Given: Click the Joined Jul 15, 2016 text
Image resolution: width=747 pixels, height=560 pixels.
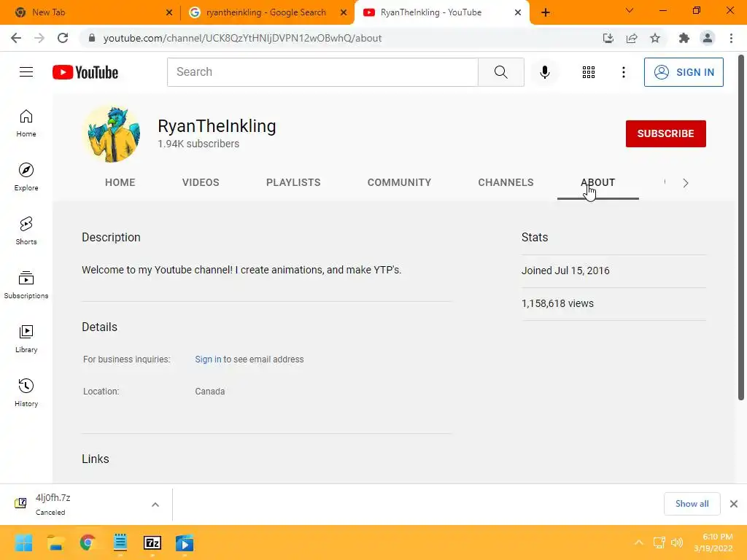Looking at the screenshot, I should pos(565,271).
